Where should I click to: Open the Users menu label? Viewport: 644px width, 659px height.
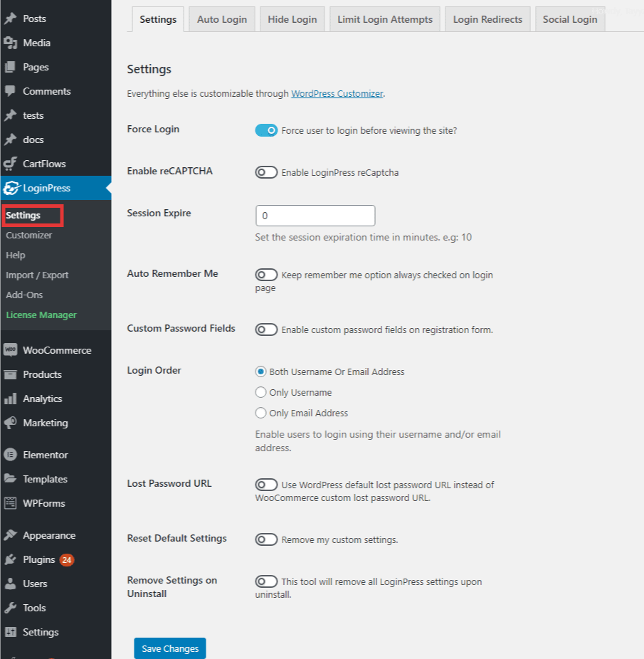[35, 584]
